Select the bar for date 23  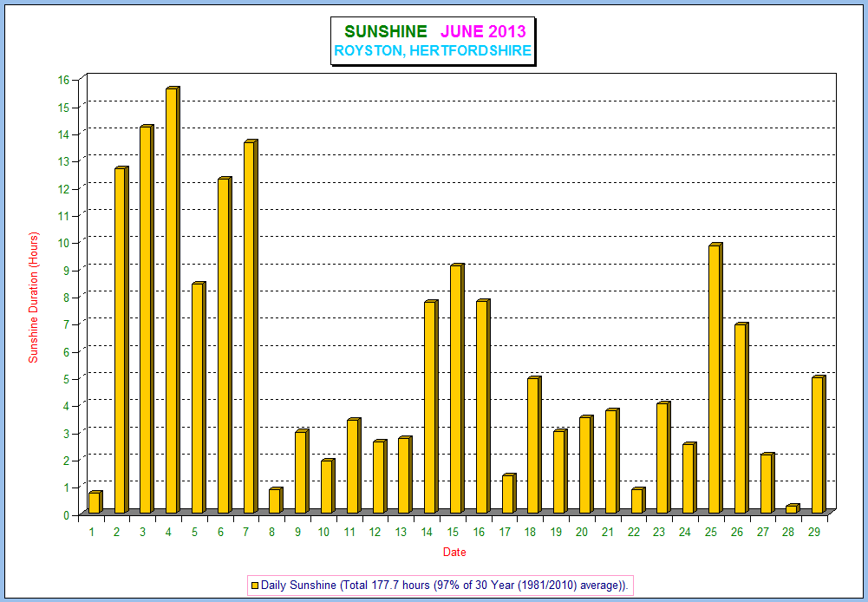664,457
